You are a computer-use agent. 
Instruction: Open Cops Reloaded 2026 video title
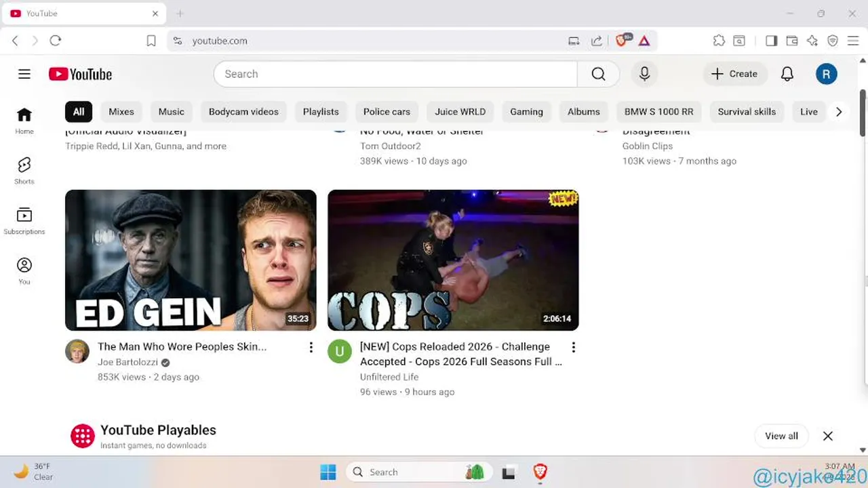tap(460, 354)
